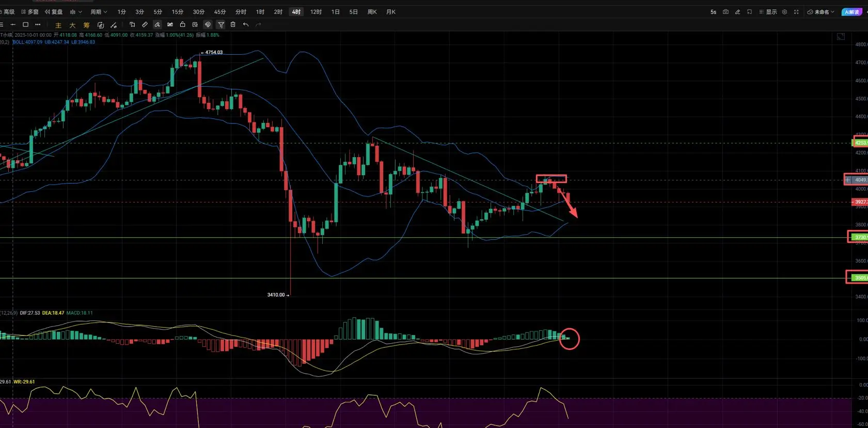Viewport: 868px width, 428px height.
Task: Click the 主 indicator icon
Action: (x=58, y=25)
